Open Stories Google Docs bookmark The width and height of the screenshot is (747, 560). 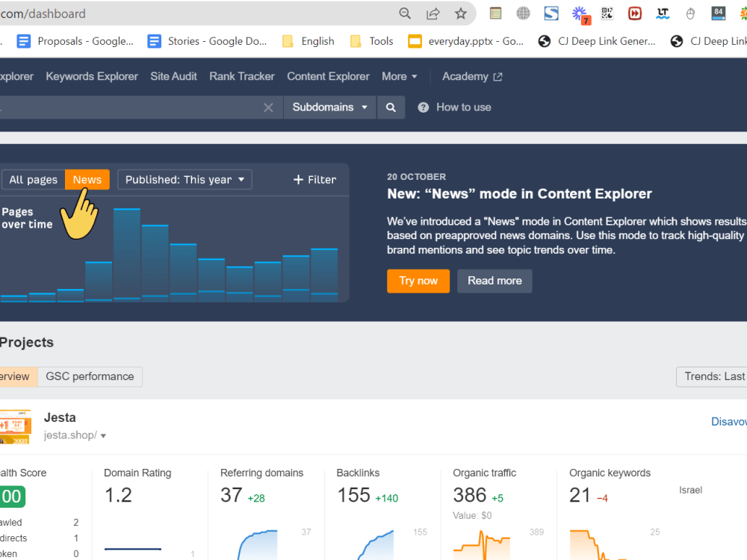(x=207, y=41)
